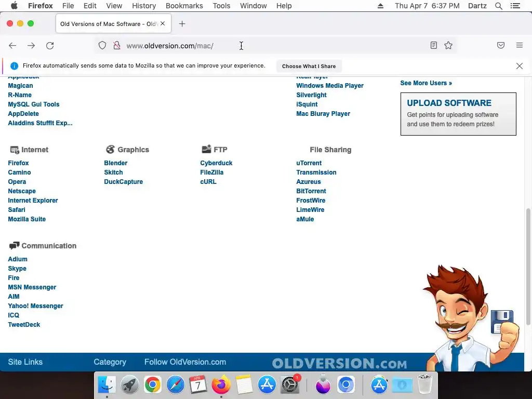Toggle Reader View icon in address bar
The image size is (532, 399).
pyautogui.click(x=434, y=46)
